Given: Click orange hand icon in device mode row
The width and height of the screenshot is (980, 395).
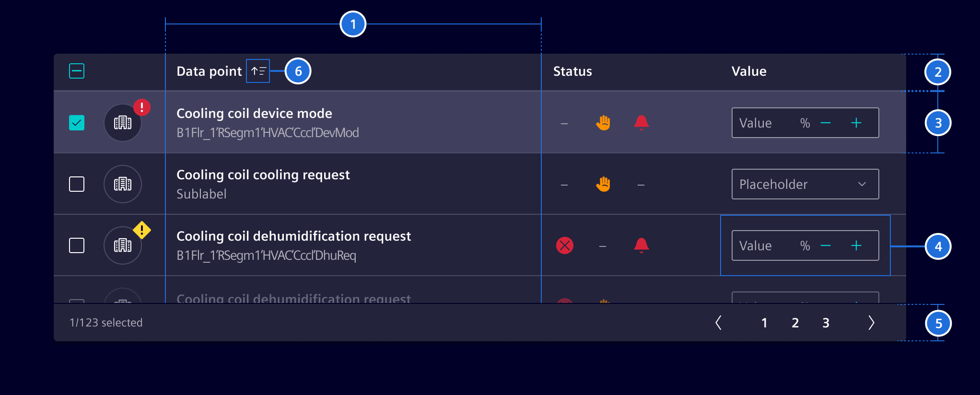Looking at the screenshot, I should tap(603, 123).
